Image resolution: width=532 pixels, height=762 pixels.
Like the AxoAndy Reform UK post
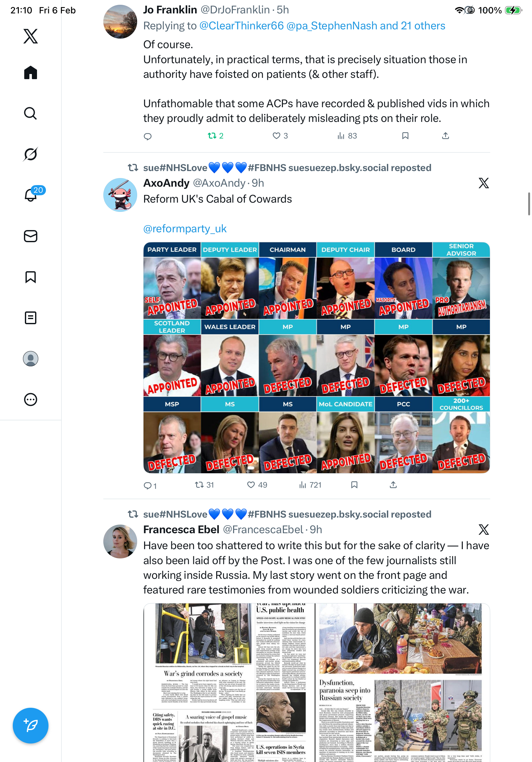pos(257,485)
